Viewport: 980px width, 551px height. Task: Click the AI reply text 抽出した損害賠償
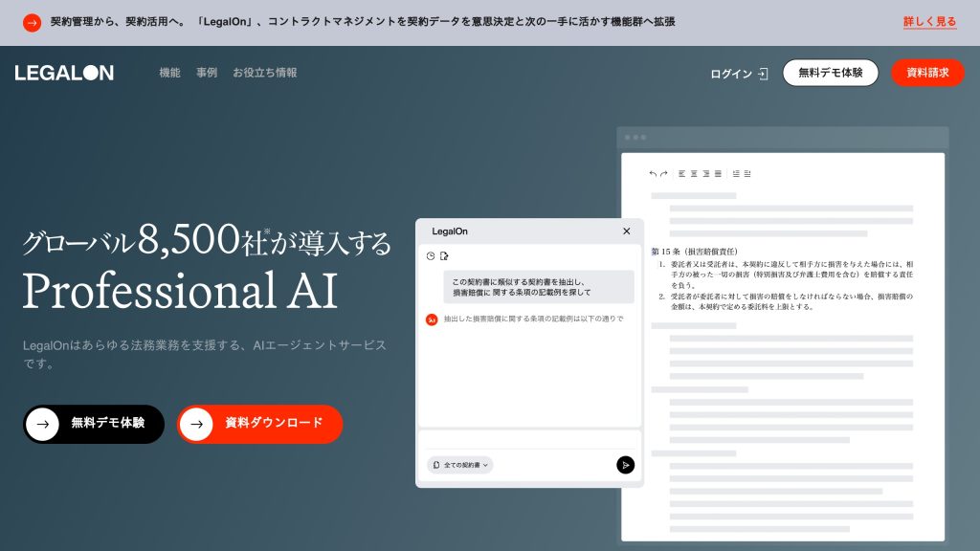point(533,319)
